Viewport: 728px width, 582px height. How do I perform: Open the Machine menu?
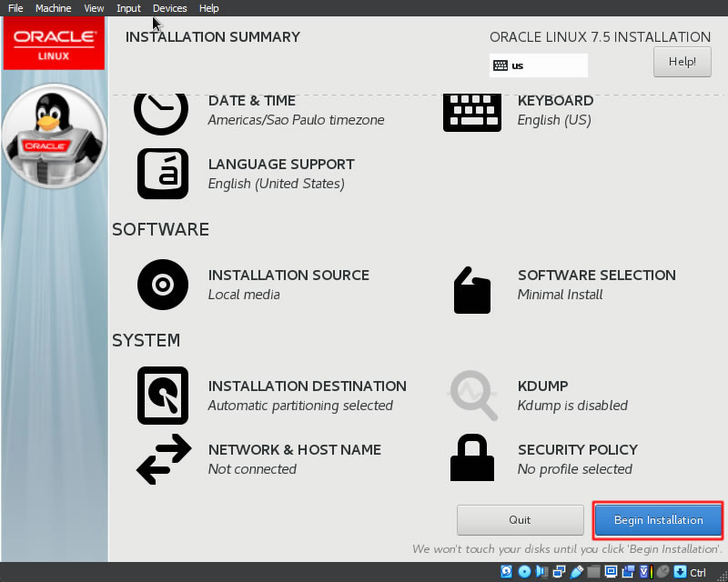pyautogui.click(x=54, y=8)
